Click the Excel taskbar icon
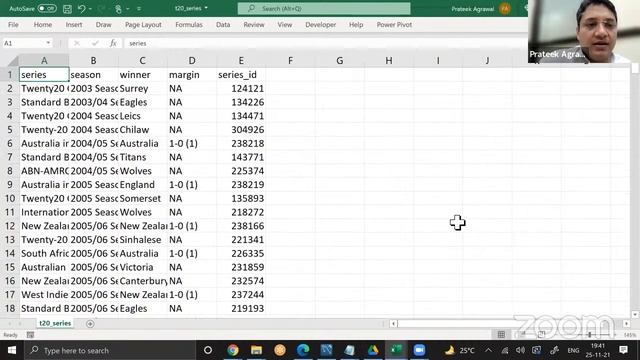Viewport: 640px width, 360px height. [396, 350]
